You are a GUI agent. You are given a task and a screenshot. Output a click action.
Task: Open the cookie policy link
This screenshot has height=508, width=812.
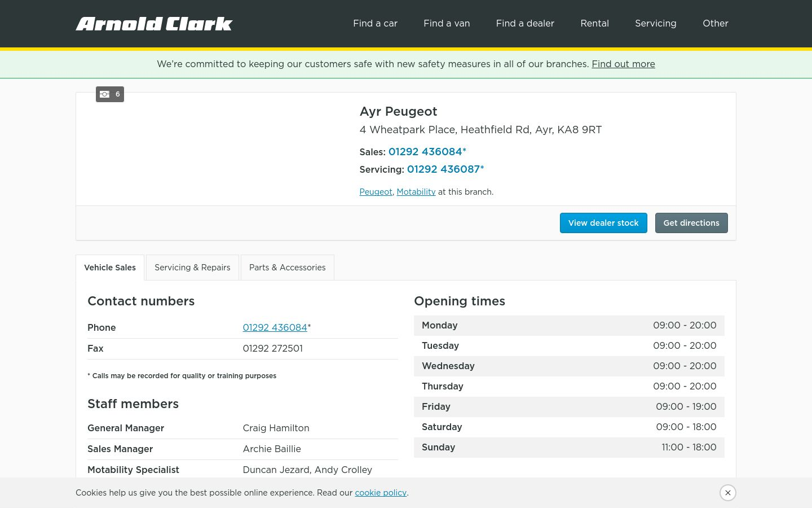(381, 493)
